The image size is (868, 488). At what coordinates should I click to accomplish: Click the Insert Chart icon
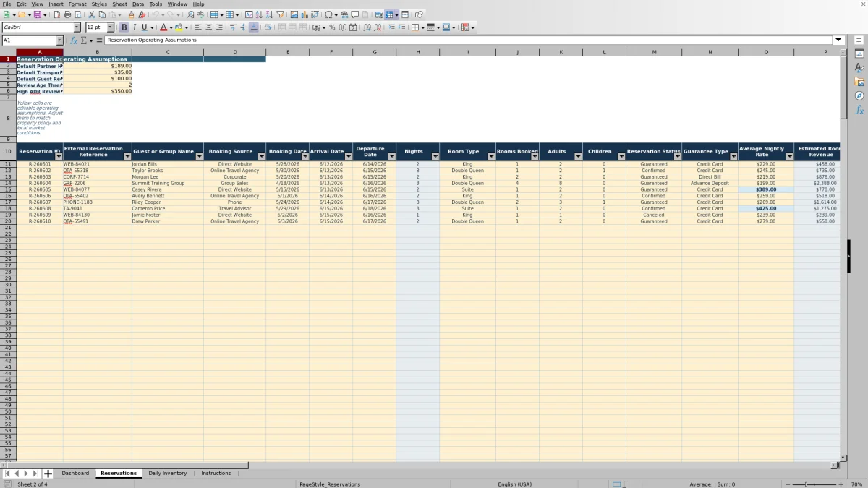pyautogui.click(x=305, y=14)
